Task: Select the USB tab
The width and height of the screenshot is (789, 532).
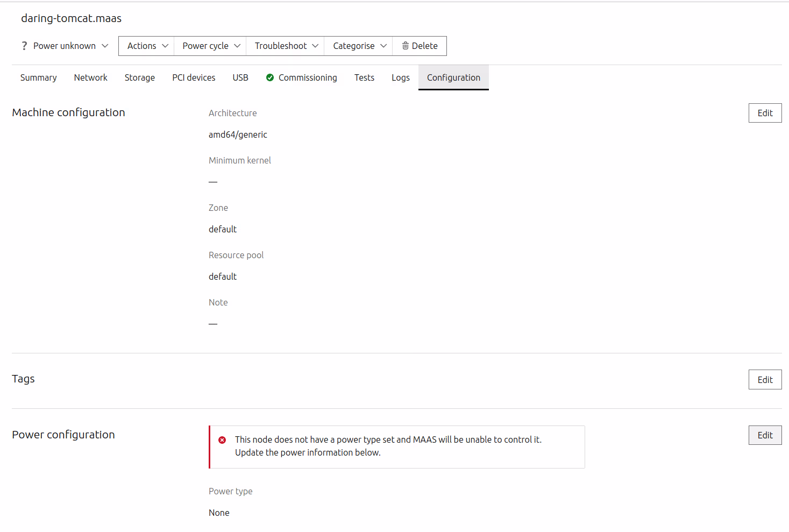Action: click(x=240, y=77)
